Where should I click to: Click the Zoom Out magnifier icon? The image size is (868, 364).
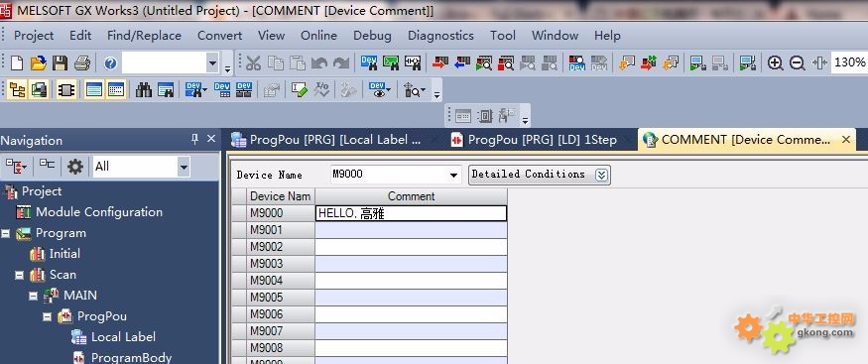coord(797,63)
